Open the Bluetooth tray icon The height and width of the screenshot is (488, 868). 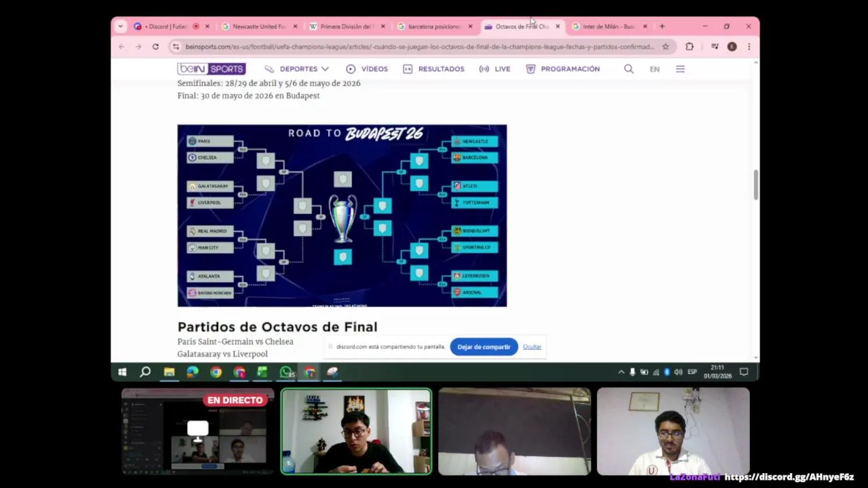point(667,372)
